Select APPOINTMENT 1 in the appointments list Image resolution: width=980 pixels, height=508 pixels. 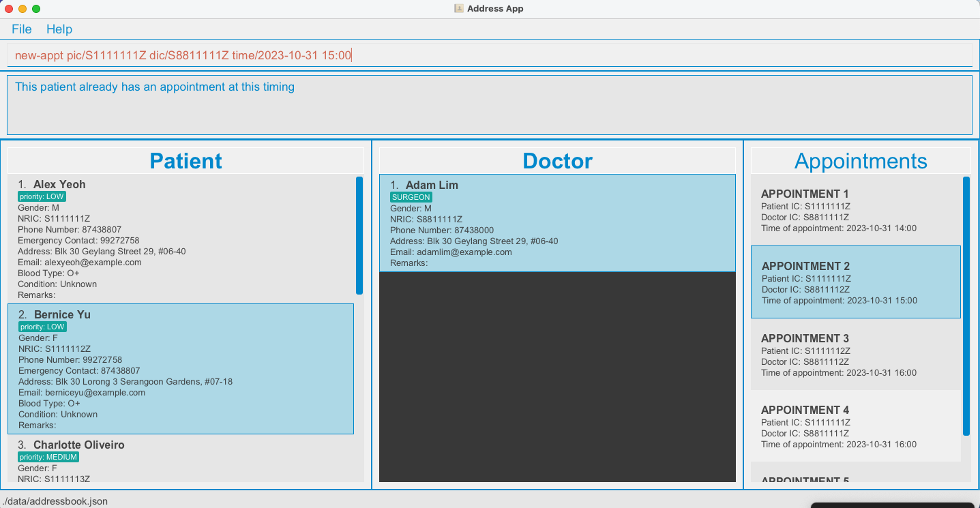[856, 210]
